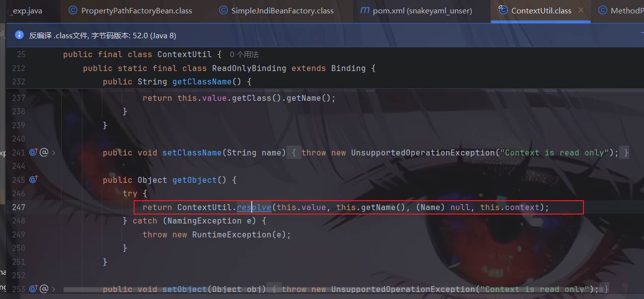Click the @ annotation gutter icon on line 253
The height and width of the screenshot is (299, 644).
[44, 289]
